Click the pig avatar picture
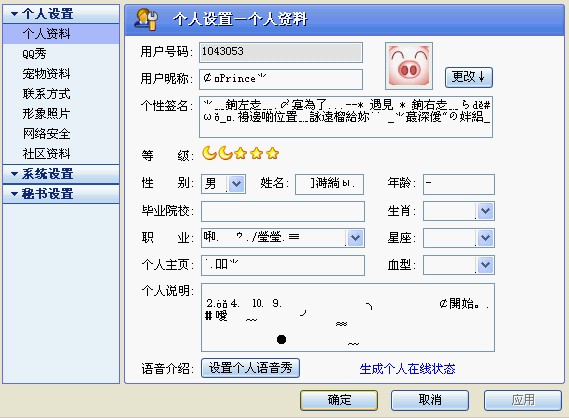Screen dimensions: 569x418 [x=409, y=66]
